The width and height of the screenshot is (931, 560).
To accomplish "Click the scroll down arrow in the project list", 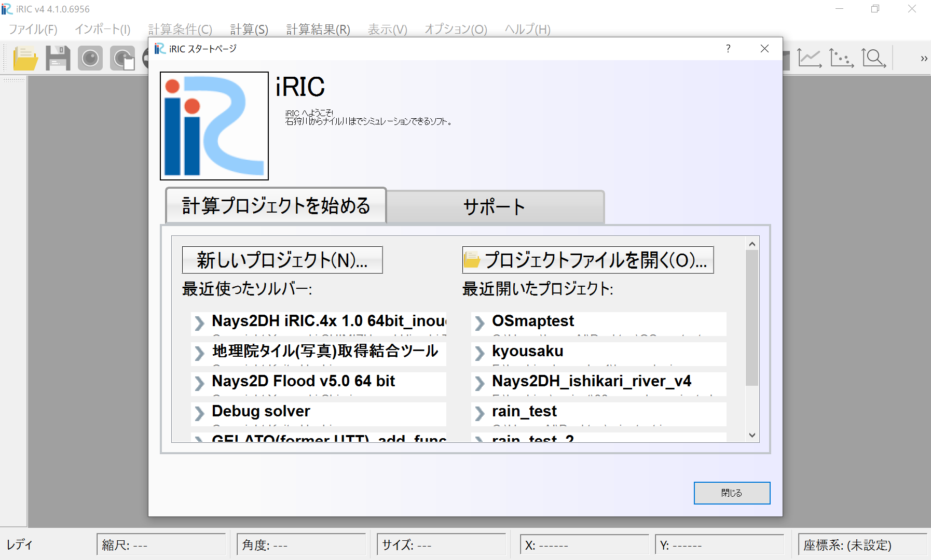I will [x=752, y=435].
